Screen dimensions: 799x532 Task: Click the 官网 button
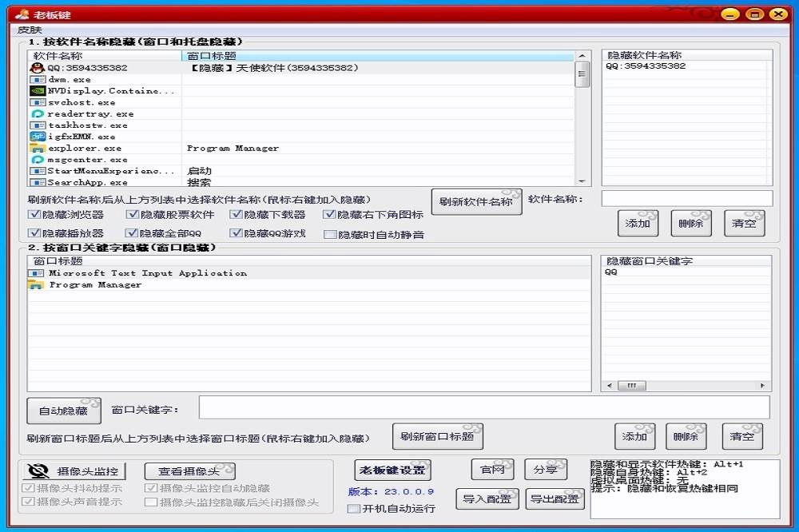click(x=492, y=470)
